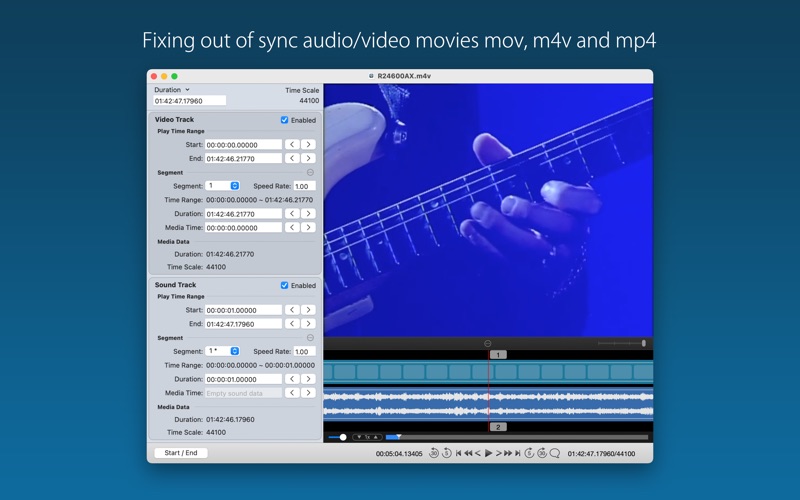Image resolution: width=800 pixels, height=500 pixels.
Task: Jump to the movie end
Action: tap(517, 453)
